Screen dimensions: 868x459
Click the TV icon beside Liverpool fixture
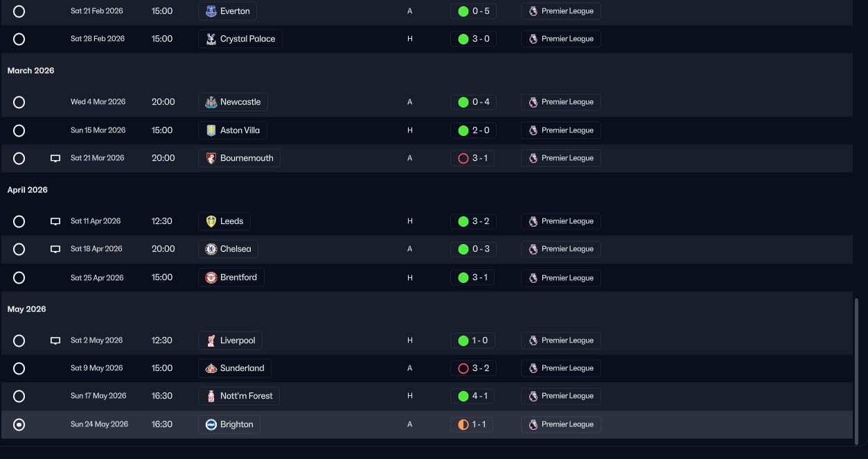(x=55, y=341)
